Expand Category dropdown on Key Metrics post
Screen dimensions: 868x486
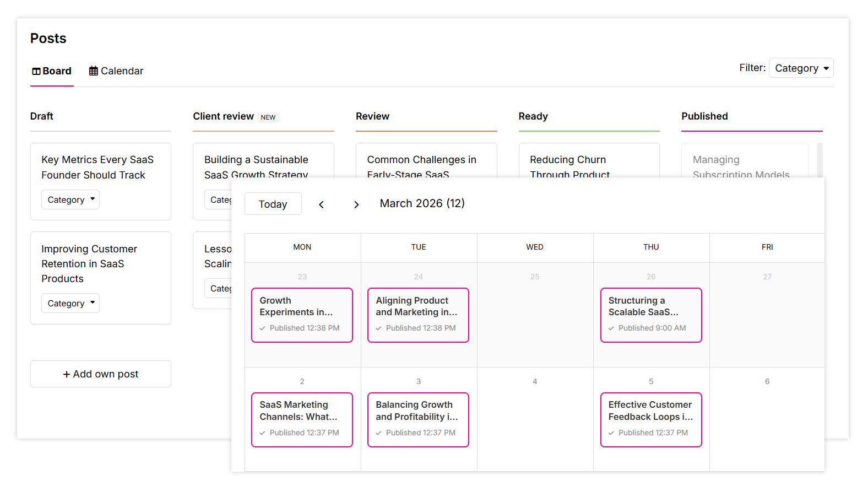70,199
